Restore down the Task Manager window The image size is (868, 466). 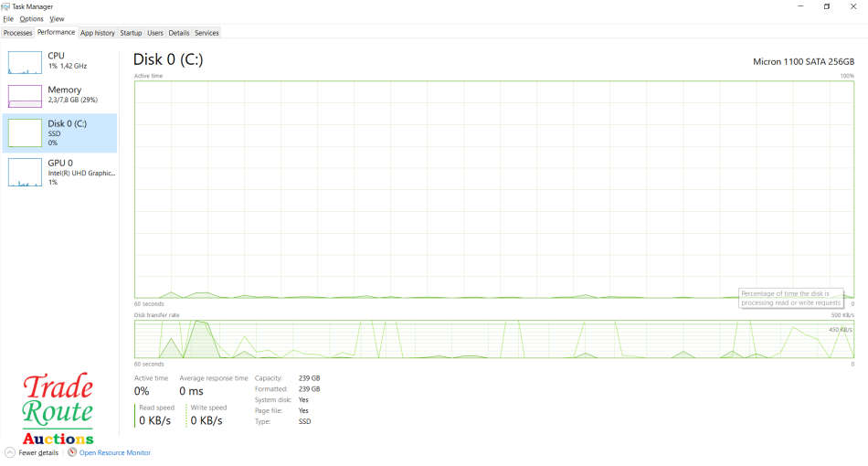point(827,6)
